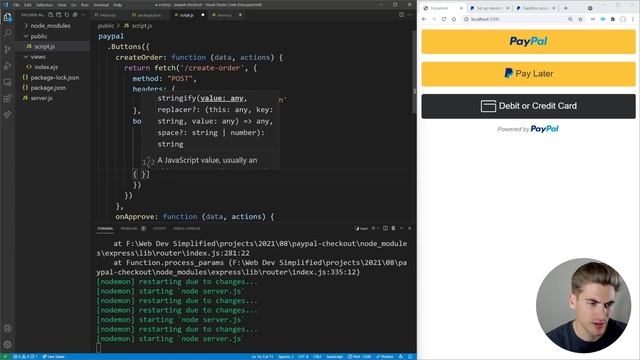
Task: Open Manage gear icon in activity bar
Action: [x=7, y=344]
